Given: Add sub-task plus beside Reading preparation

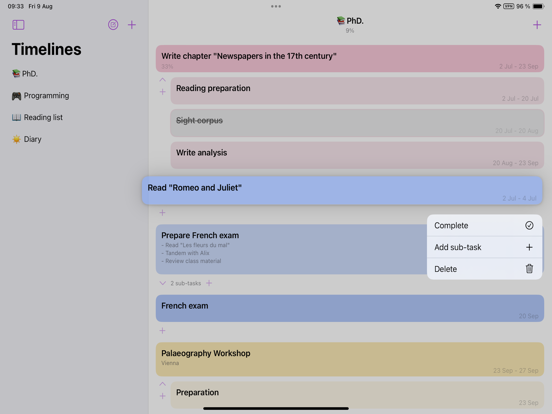Looking at the screenshot, I should point(162,92).
